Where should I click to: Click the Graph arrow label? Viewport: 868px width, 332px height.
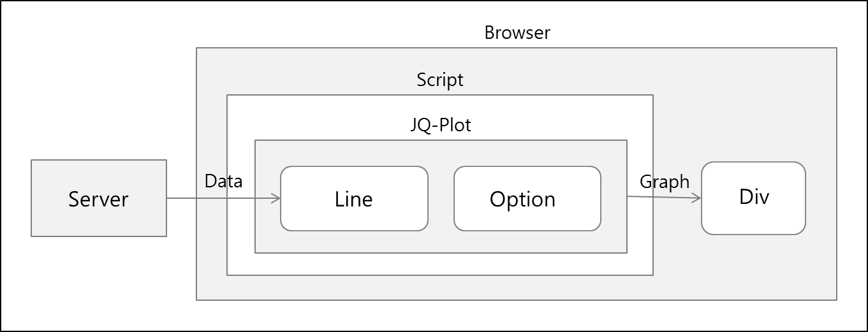coord(665,182)
